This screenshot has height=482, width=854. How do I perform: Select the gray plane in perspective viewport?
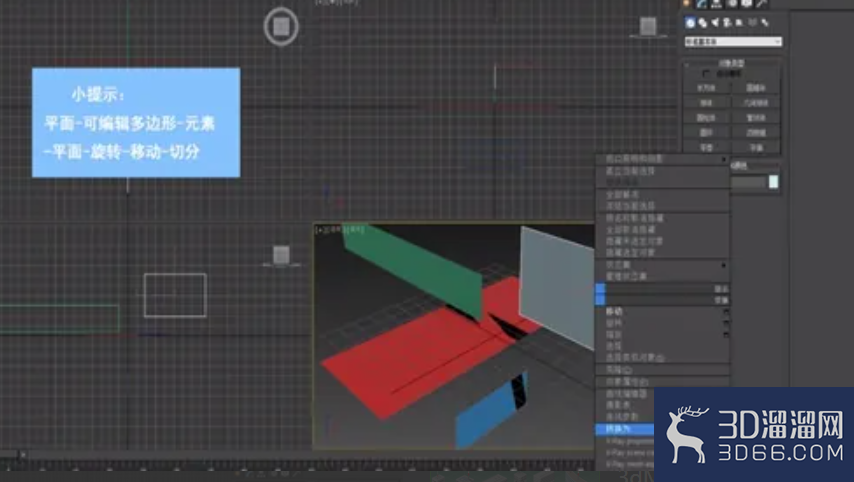[557, 286]
